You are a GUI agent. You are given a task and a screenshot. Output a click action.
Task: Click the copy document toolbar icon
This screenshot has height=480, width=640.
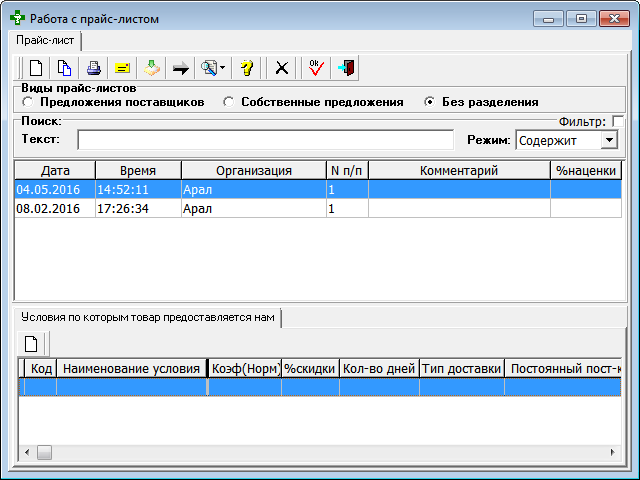click(64, 68)
